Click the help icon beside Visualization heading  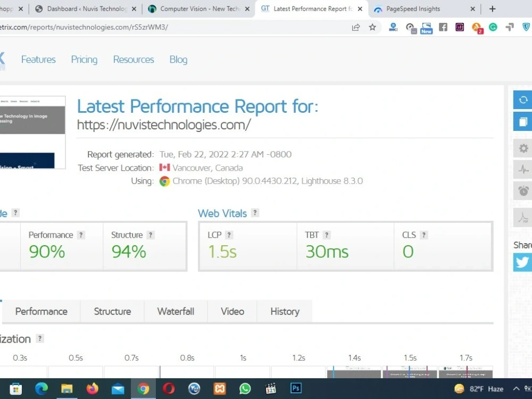[40, 338]
